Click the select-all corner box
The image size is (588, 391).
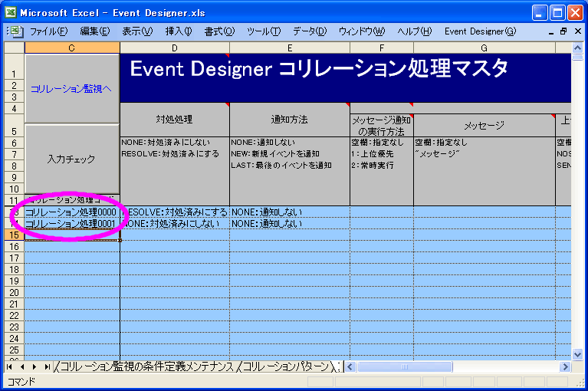(x=15, y=48)
